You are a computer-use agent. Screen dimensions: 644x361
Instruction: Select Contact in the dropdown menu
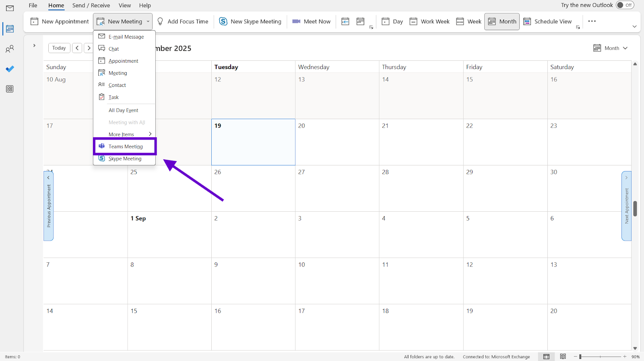coord(124,85)
